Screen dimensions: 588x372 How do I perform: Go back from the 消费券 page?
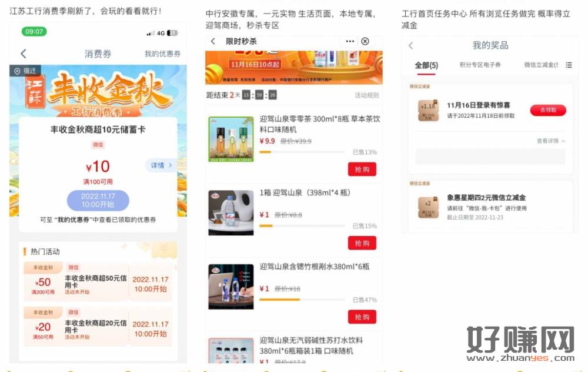click(x=24, y=54)
